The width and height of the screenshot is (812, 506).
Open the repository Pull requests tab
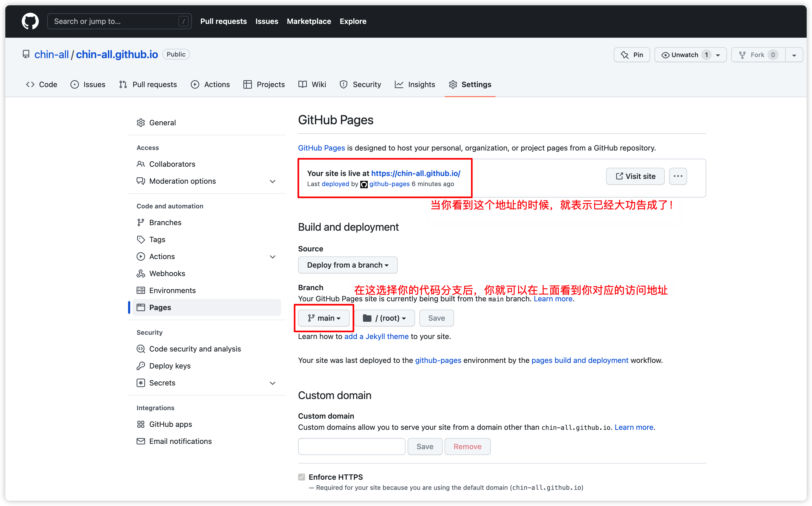pos(148,84)
